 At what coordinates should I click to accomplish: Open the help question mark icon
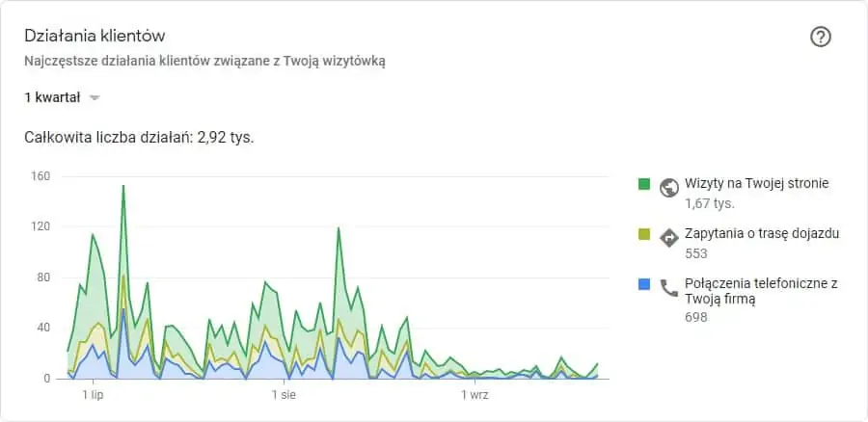(821, 37)
